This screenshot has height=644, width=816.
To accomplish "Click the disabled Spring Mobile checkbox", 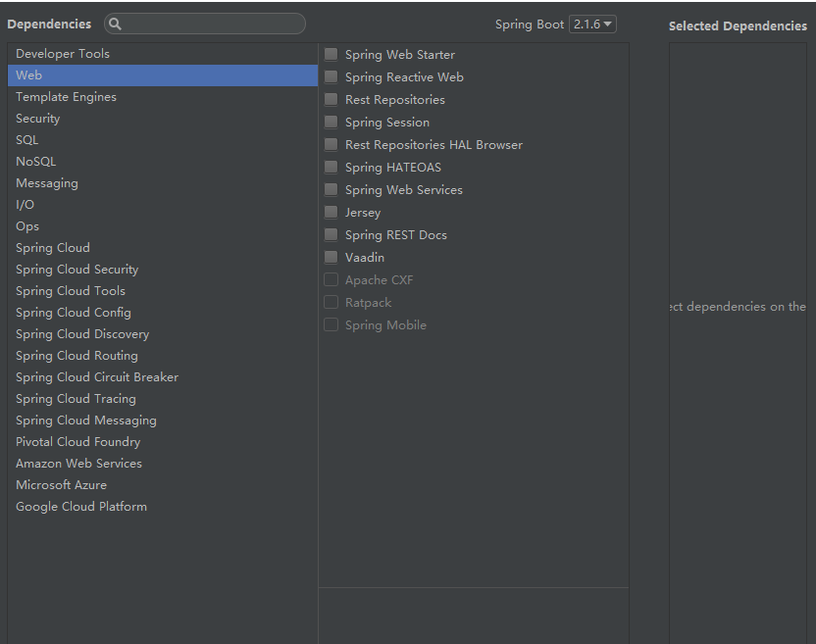I will tap(331, 324).
